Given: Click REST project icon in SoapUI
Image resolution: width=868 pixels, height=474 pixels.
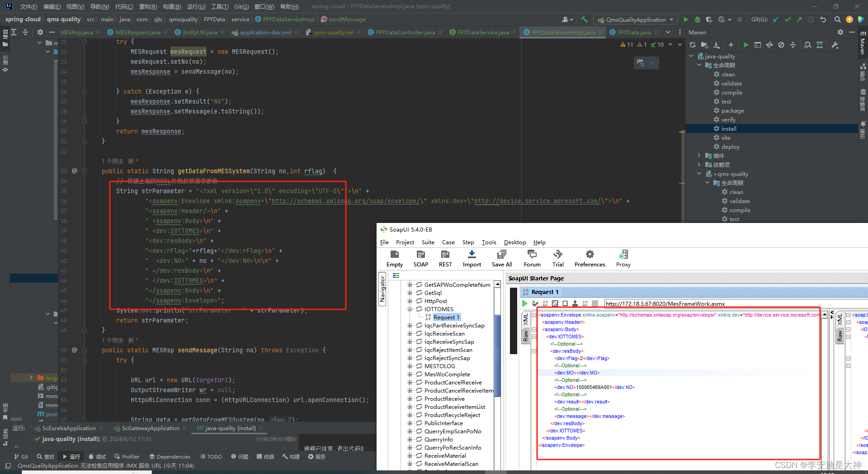Looking at the screenshot, I should click(x=445, y=259).
